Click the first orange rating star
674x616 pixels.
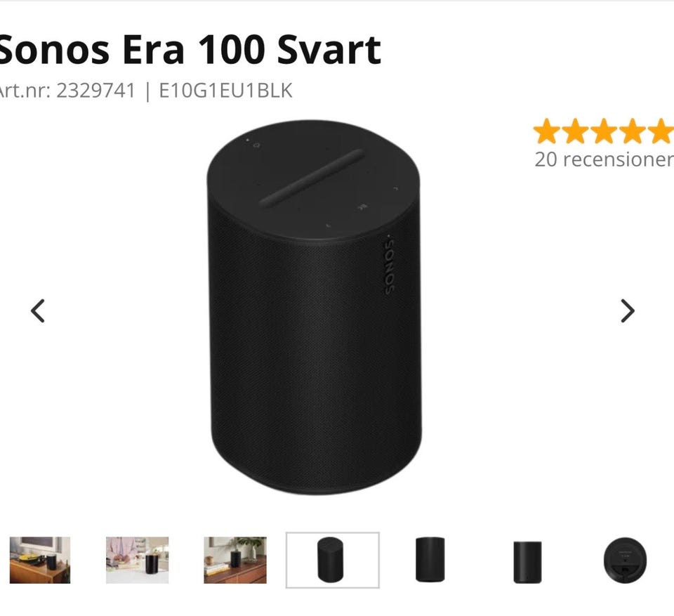[547, 131]
